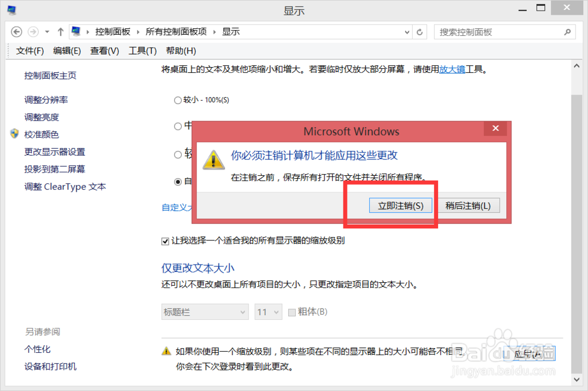Expand the chevron after 所有控制面板项 breadcrumb

tap(215, 32)
